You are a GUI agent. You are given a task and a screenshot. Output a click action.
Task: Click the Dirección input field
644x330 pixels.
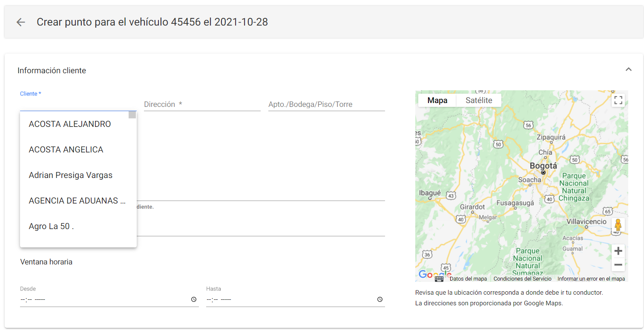pyautogui.click(x=202, y=104)
